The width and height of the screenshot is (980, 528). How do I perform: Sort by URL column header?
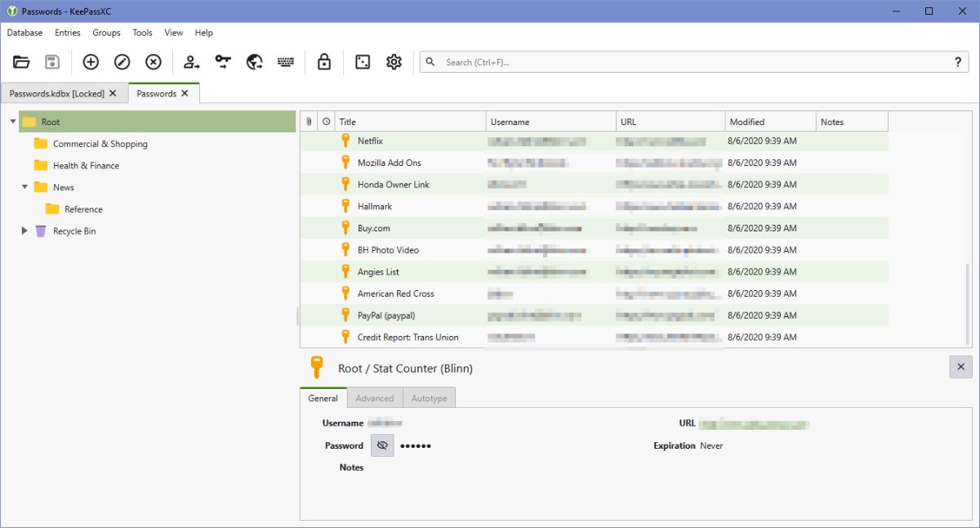click(670, 122)
